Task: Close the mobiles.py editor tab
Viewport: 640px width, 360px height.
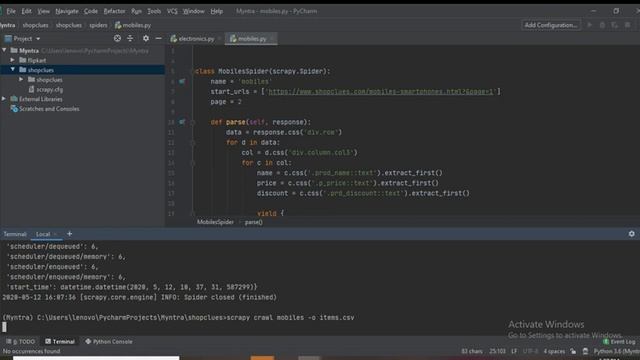Action: [272, 39]
